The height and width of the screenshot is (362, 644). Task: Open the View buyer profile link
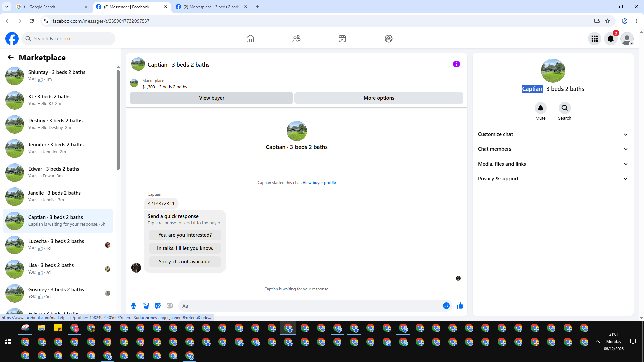319,183
